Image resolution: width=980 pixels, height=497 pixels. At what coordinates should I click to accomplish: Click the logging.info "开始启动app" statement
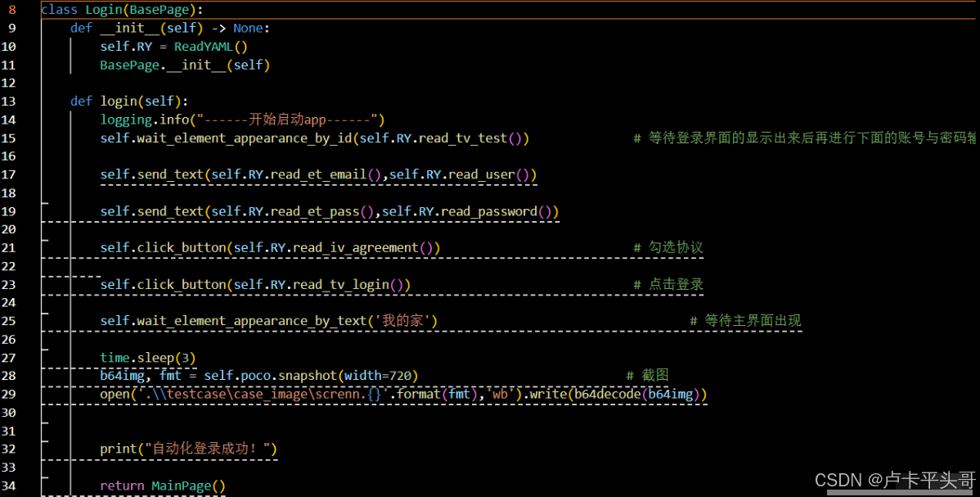[x=242, y=120]
